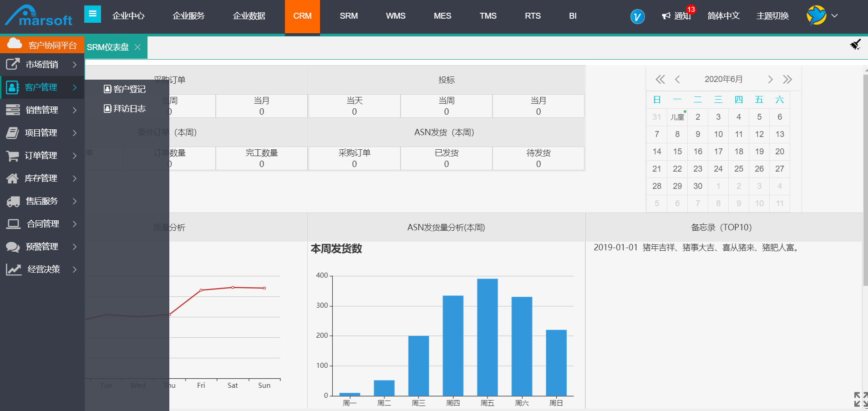Click the 市场营销 share icon

point(13,64)
